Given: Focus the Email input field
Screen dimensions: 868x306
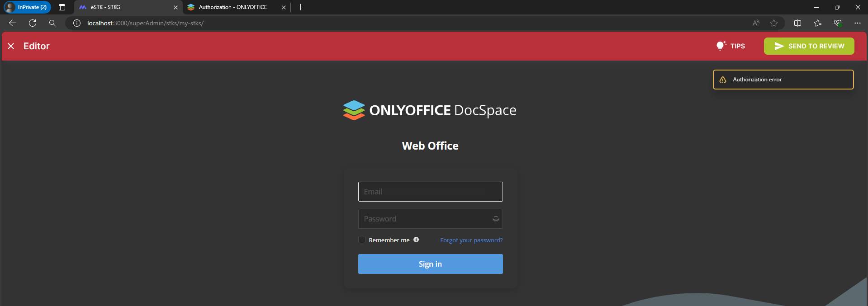Looking at the screenshot, I should pos(430,192).
